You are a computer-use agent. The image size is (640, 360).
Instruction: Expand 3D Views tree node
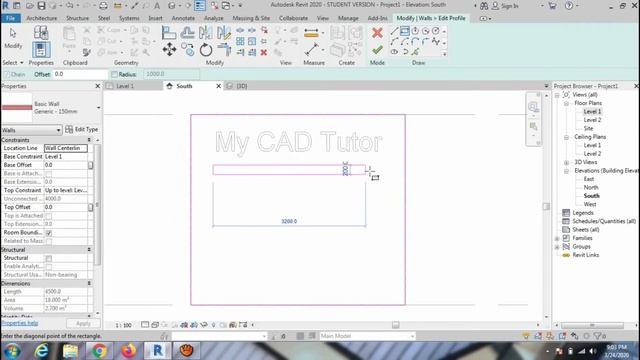pyautogui.click(x=567, y=162)
